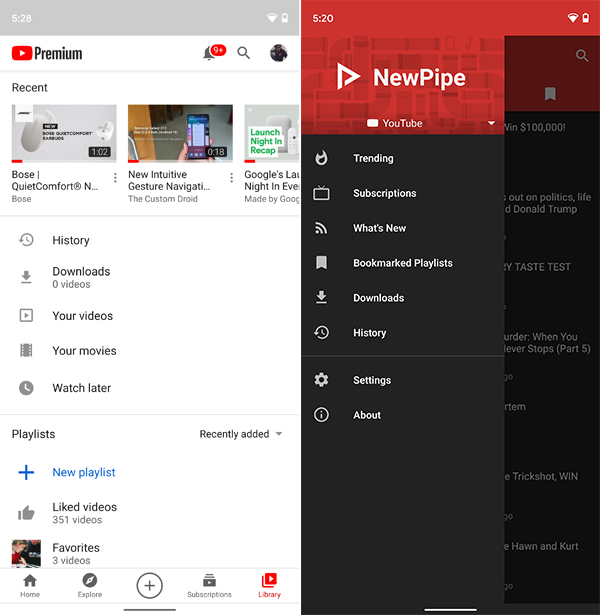Tap the dimmed NewPipe search icon

(x=582, y=56)
